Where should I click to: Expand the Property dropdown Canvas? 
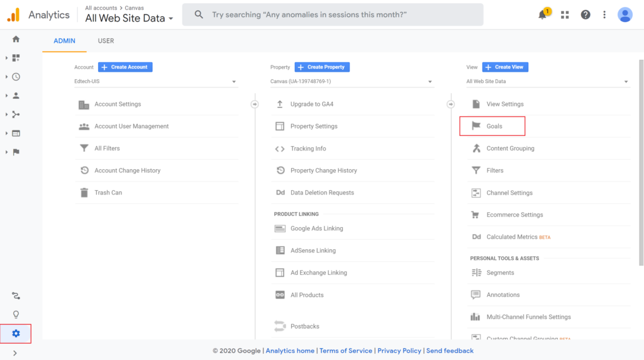(x=352, y=81)
